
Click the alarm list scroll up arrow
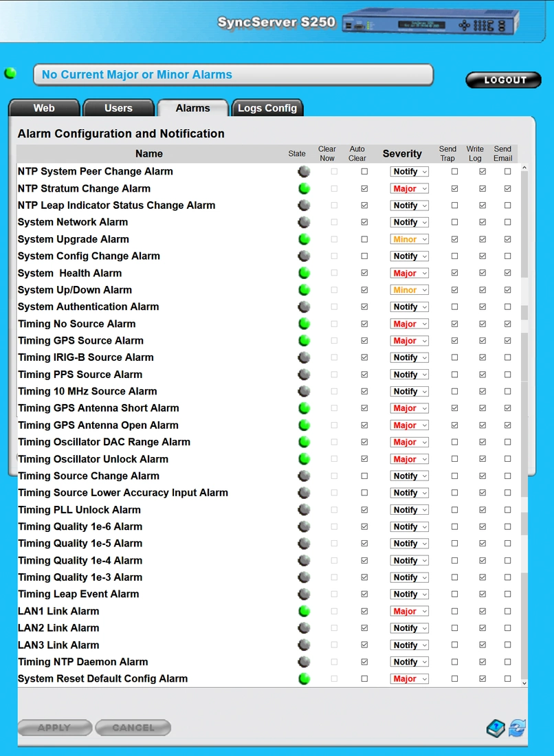click(524, 168)
